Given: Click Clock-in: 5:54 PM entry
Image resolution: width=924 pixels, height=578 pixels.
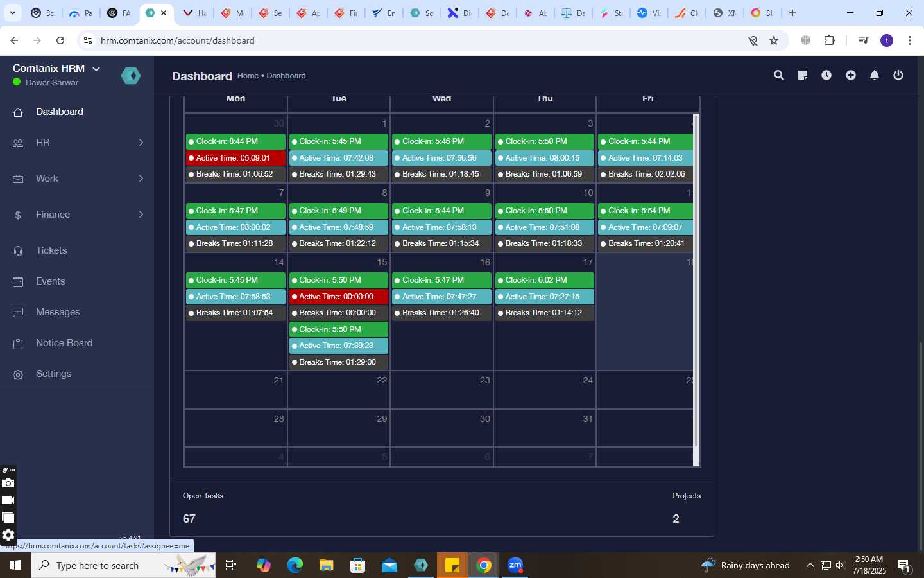Looking at the screenshot, I should (646, 211).
